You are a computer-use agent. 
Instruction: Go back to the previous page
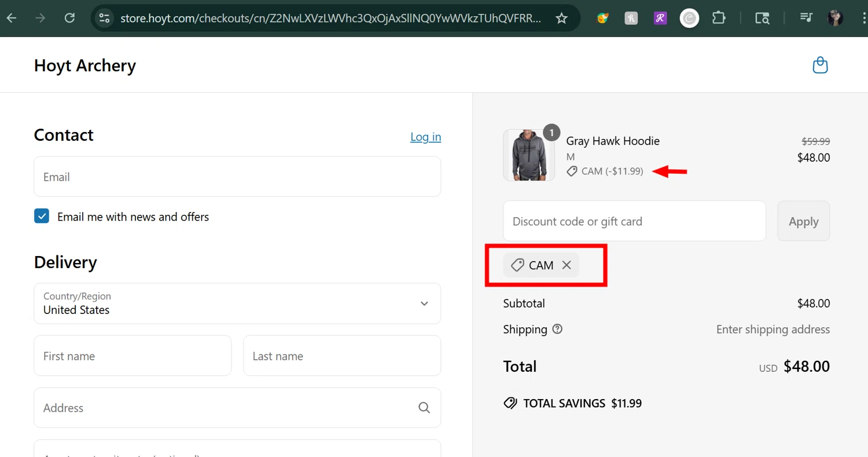(12, 18)
